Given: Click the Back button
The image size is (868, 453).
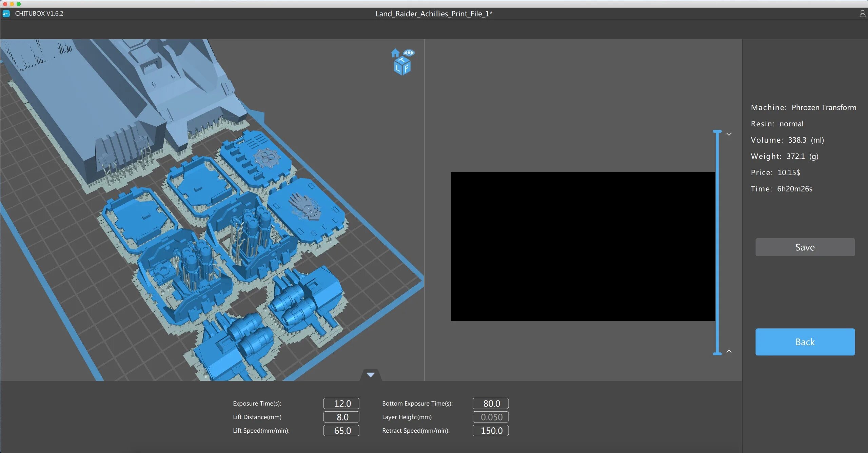Looking at the screenshot, I should click(805, 342).
